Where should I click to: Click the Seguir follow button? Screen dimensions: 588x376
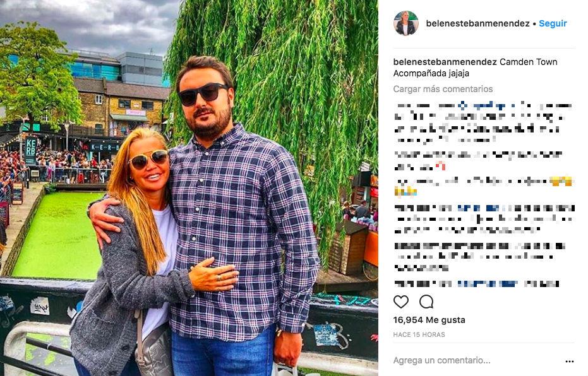pyautogui.click(x=553, y=23)
